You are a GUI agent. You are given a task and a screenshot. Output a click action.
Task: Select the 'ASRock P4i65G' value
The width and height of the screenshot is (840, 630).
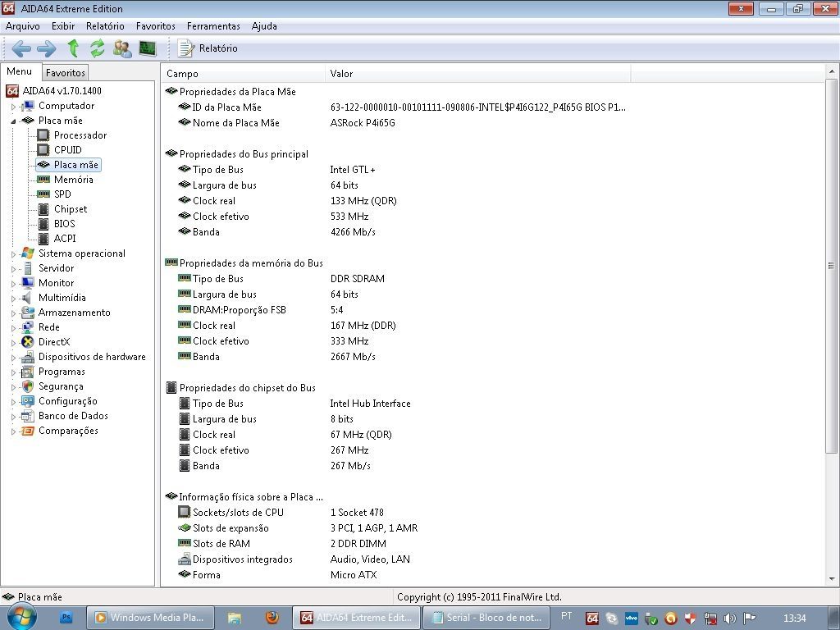[363, 123]
